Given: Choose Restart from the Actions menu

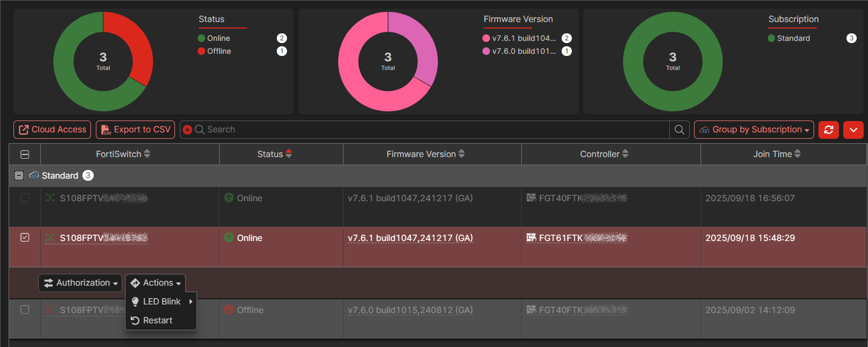Looking at the screenshot, I should (157, 321).
